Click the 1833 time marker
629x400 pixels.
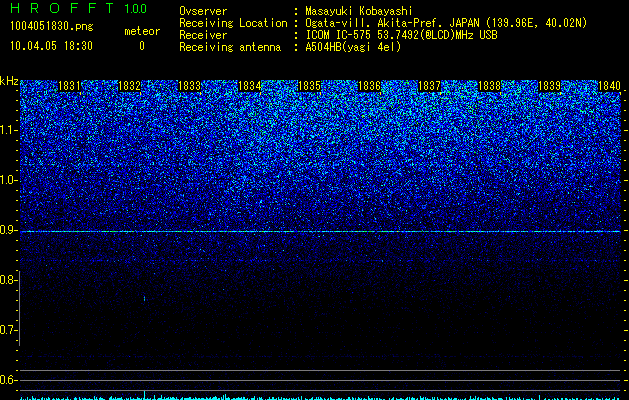pos(189,86)
